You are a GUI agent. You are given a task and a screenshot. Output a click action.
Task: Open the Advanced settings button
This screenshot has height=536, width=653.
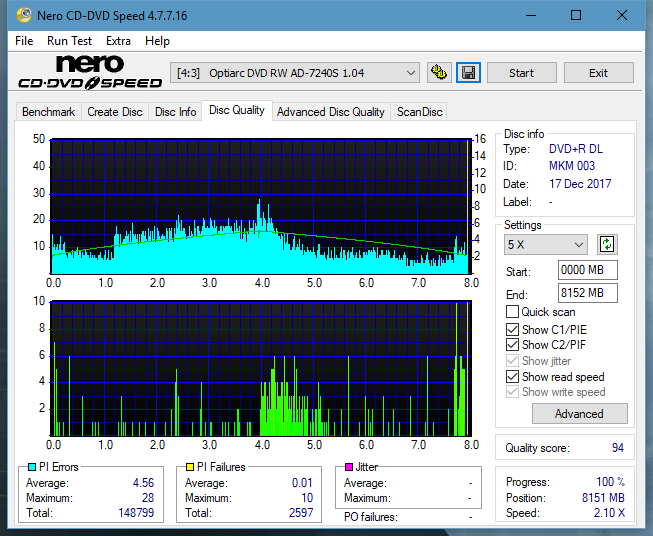[579, 414]
